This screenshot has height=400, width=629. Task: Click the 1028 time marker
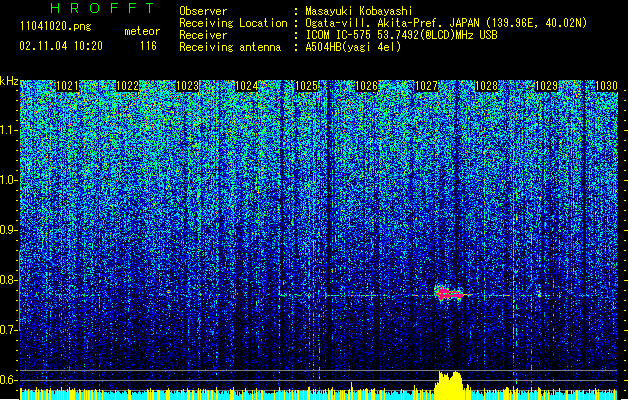[486, 86]
